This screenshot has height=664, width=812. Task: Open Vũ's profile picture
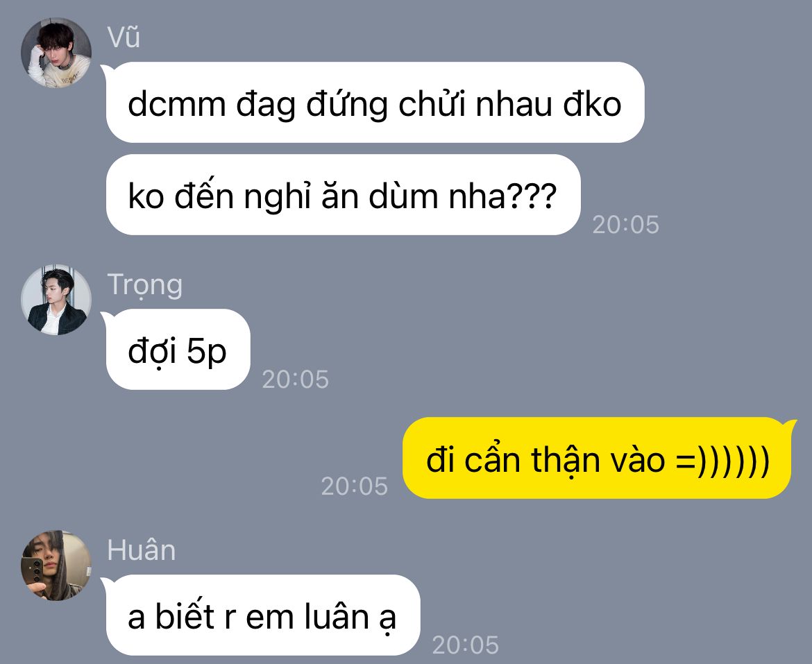click(56, 53)
